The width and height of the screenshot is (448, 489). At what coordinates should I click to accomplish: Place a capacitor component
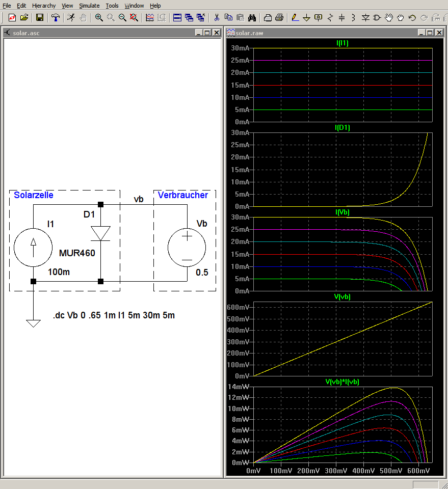(341, 17)
